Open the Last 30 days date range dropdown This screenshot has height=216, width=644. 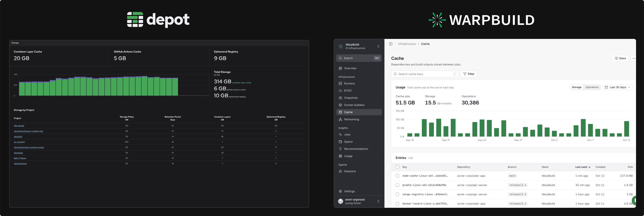(x=618, y=87)
